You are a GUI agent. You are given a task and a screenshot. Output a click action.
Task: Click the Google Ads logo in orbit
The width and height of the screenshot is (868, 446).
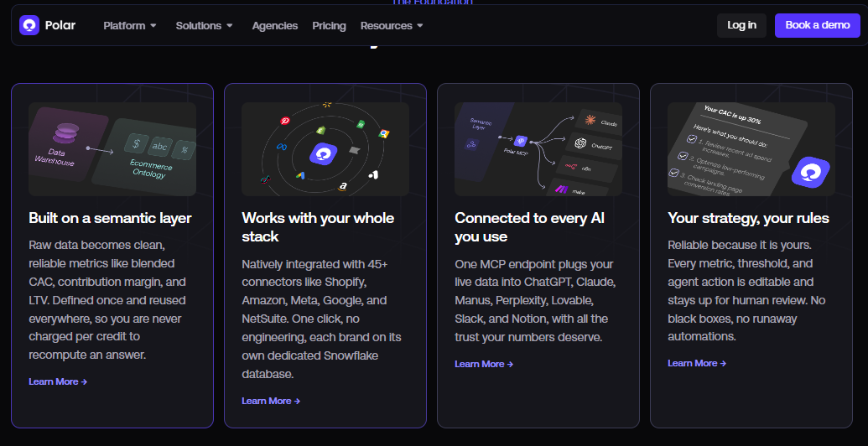click(x=300, y=175)
